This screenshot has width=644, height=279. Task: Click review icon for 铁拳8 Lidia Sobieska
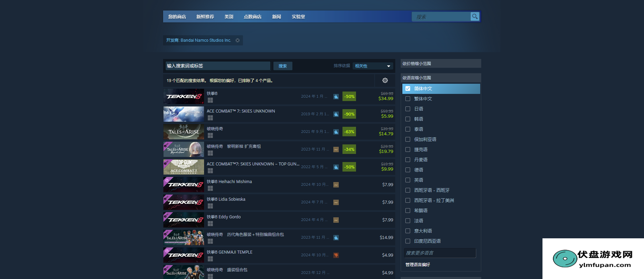coord(336,202)
